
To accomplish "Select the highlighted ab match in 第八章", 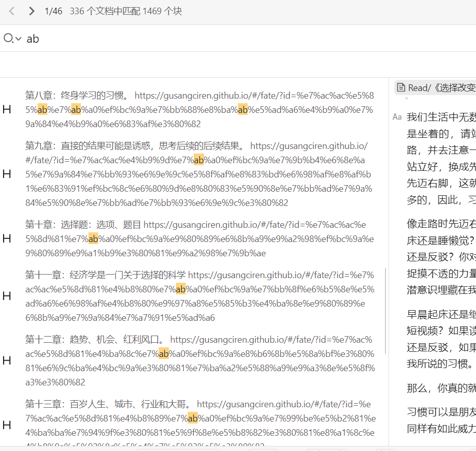I will tap(43, 109).
